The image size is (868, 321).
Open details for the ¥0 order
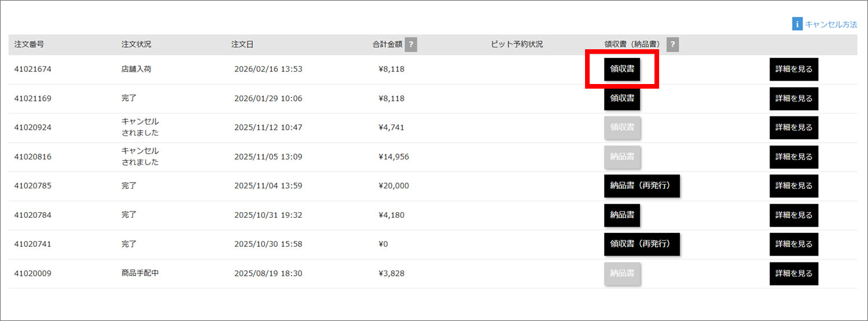pos(793,244)
